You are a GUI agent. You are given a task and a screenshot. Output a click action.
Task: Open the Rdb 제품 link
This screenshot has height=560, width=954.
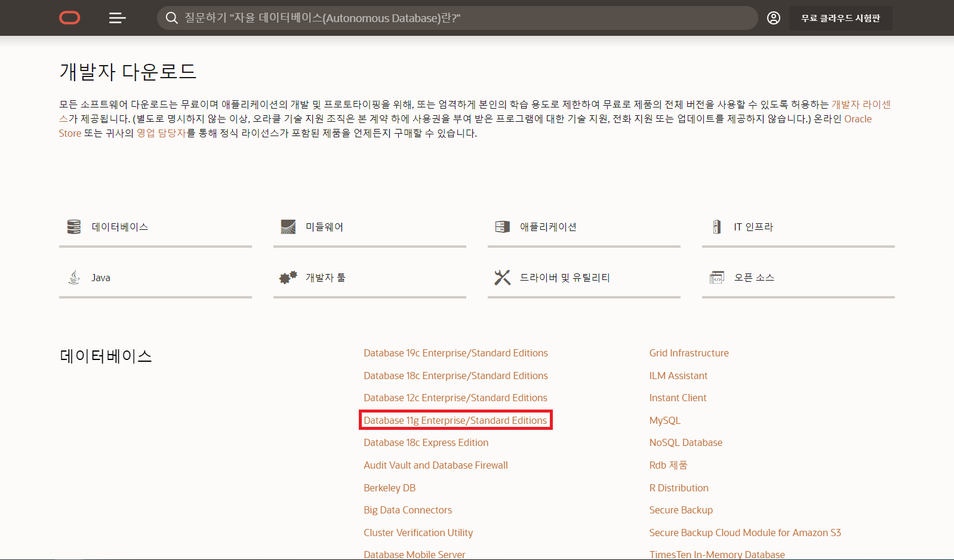[x=668, y=465]
